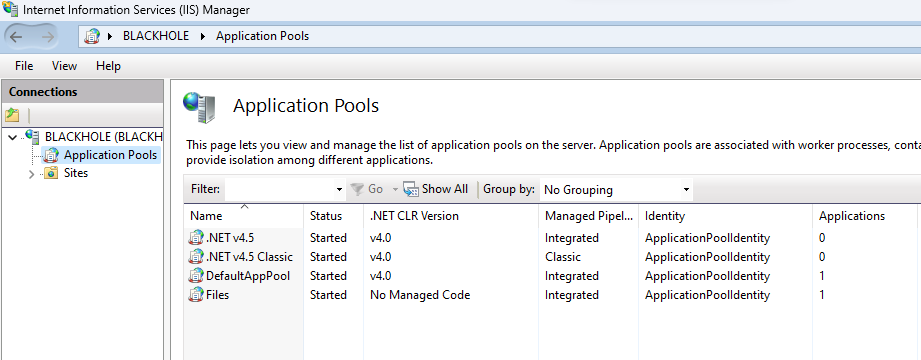Sort by the Name column header

coord(244,216)
